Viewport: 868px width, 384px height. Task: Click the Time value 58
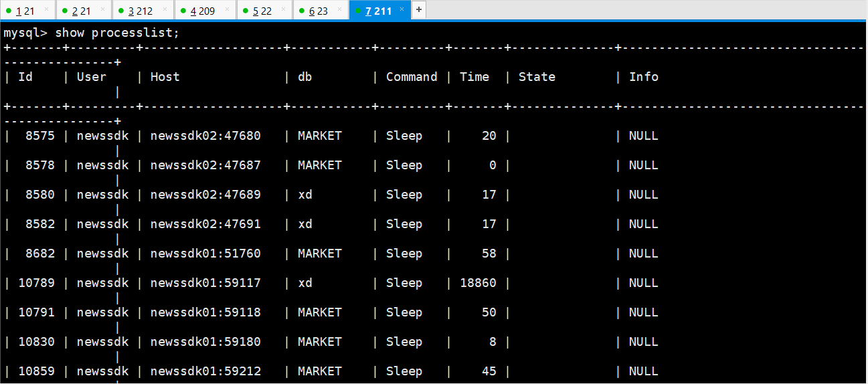[489, 254]
